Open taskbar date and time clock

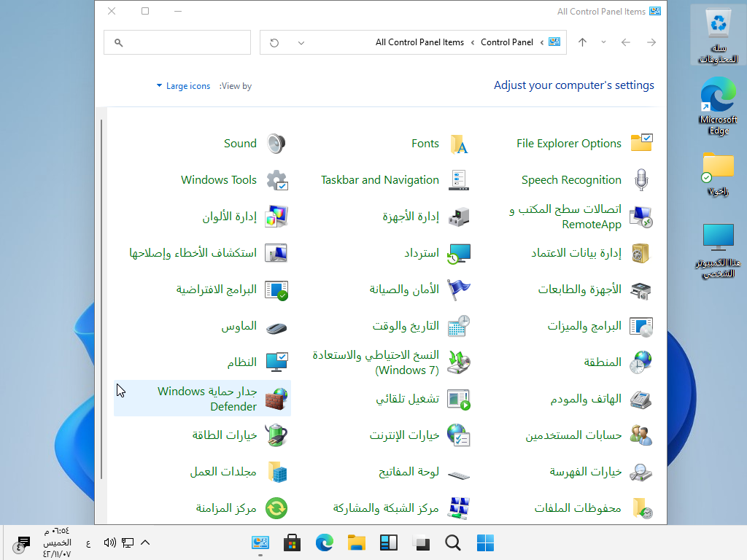click(57, 542)
